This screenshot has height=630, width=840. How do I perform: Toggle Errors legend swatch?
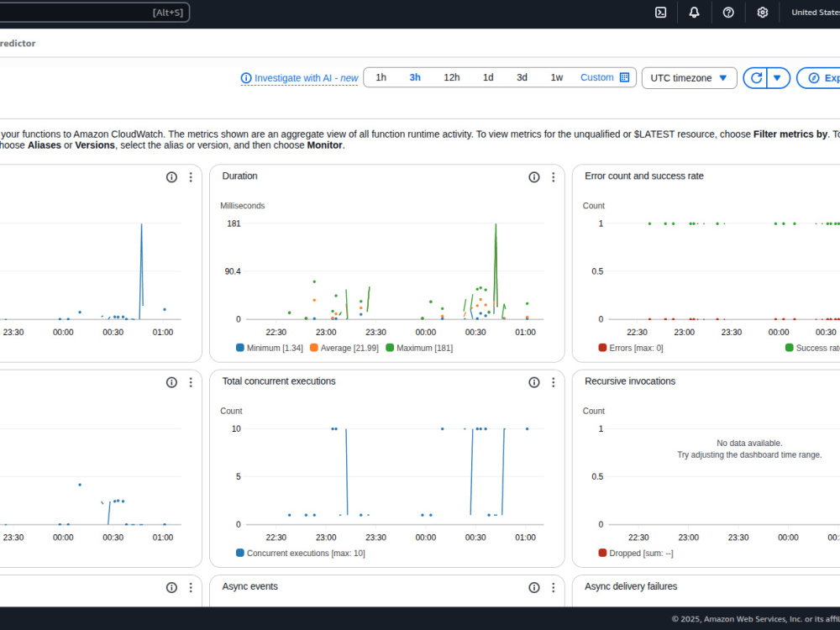pos(602,348)
